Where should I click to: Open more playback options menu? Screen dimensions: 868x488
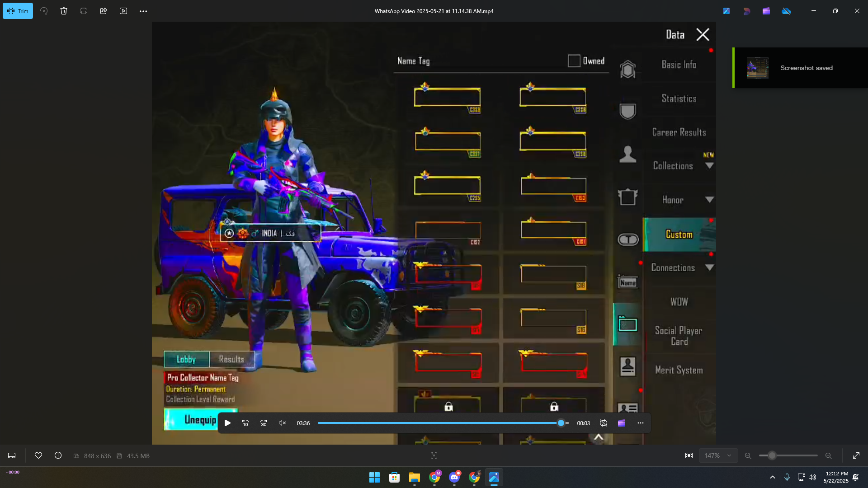click(641, 423)
